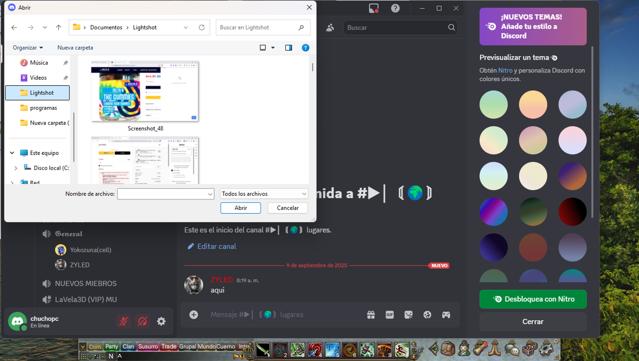Toggle the preview pane in file dialog
Image resolution: width=639 pixels, height=361 pixels.
(289, 48)
